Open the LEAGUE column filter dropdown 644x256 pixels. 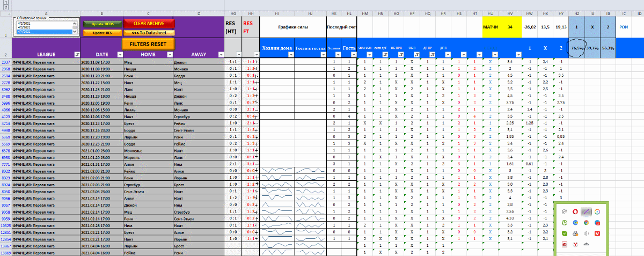point(76,55)
